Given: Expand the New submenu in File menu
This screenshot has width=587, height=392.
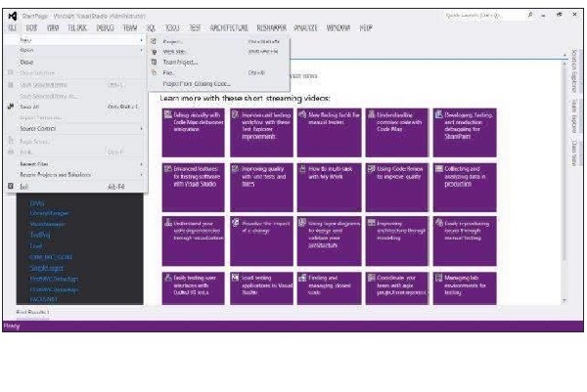Looking at the screenshot, I should [76, 40].
